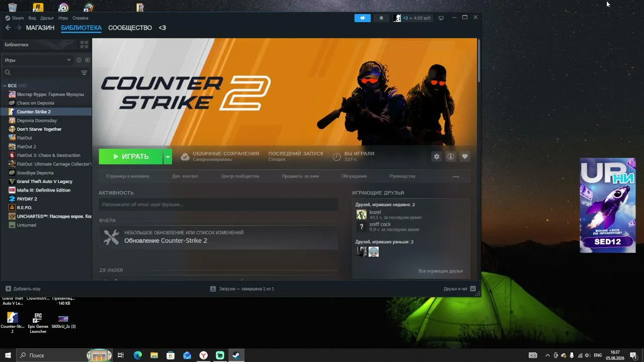Open the Игры menu
644x362 pixels.
pos(63,18)
